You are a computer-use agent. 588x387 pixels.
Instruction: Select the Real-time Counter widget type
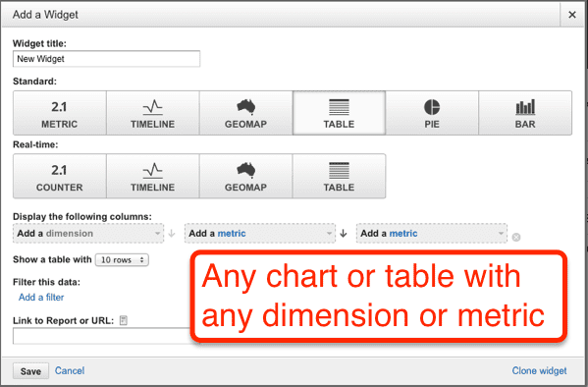(60, 176)
